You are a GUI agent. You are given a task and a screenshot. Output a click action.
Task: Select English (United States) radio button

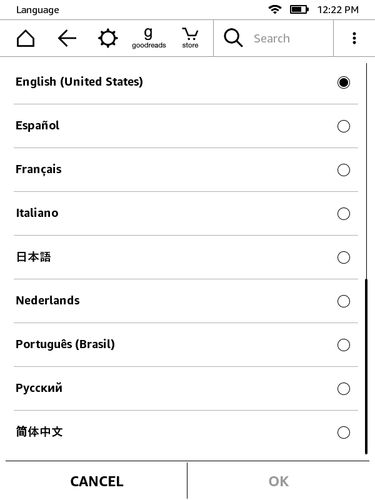(x=343, y=82)
